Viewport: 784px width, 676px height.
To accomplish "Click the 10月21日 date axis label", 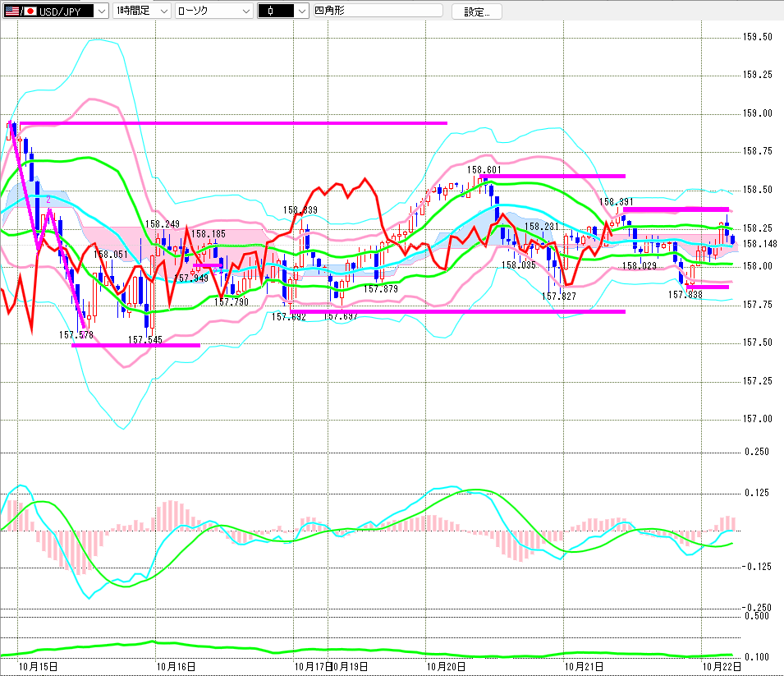I will click(584, 666).
